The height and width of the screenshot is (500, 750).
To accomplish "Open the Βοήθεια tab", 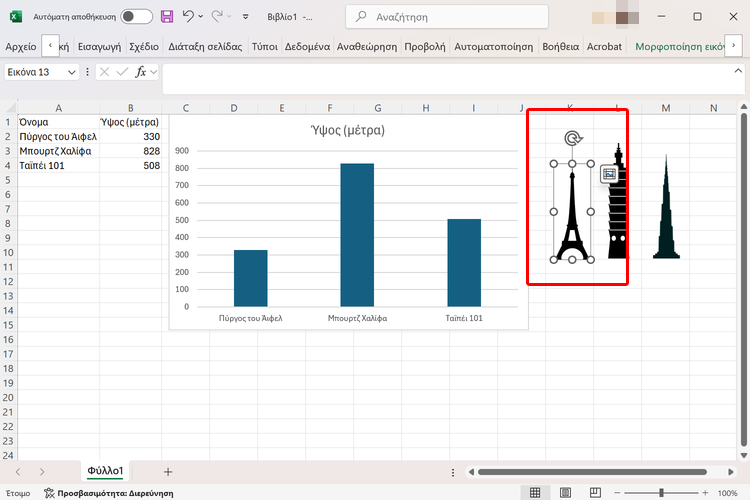I will [560, 46].
